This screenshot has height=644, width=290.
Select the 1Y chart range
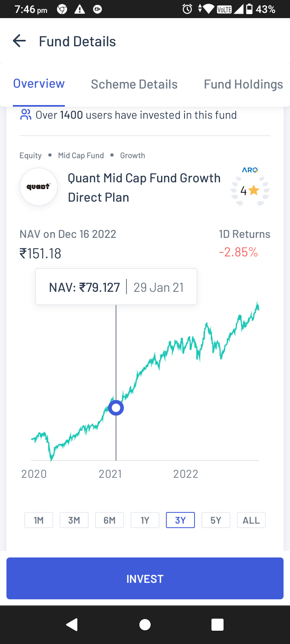(145, 520)
